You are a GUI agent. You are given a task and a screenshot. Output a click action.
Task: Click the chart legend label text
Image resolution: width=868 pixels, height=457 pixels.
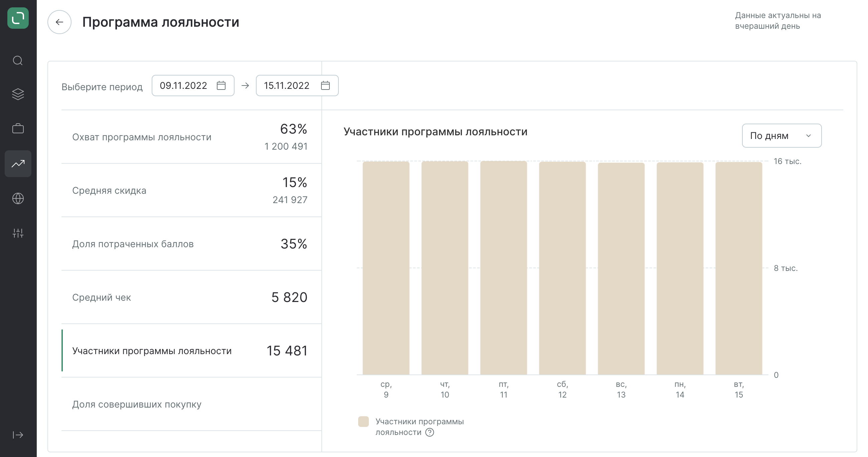point(420,427)
